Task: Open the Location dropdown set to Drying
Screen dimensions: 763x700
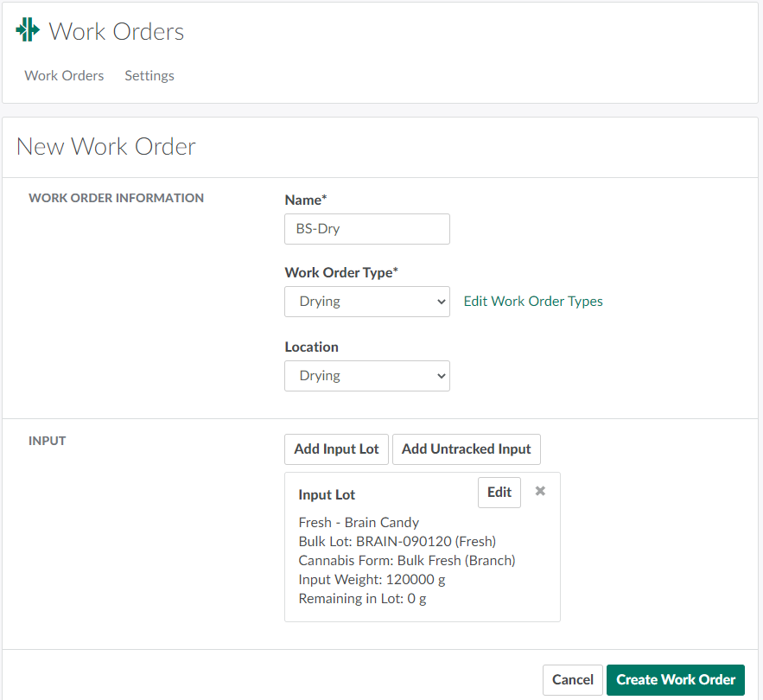Action: pyautogui.click(x=366, y=376)
